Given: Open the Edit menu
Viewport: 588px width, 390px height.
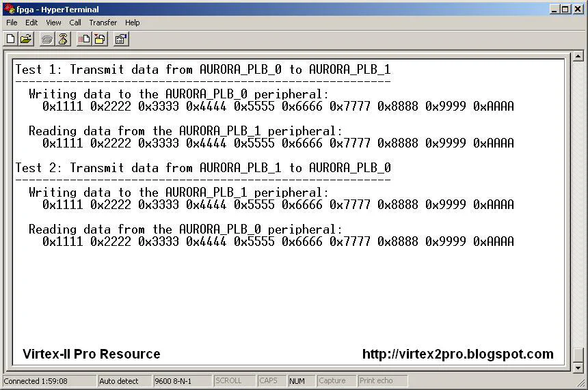Looking at the screenshot, I should point(31,23).
